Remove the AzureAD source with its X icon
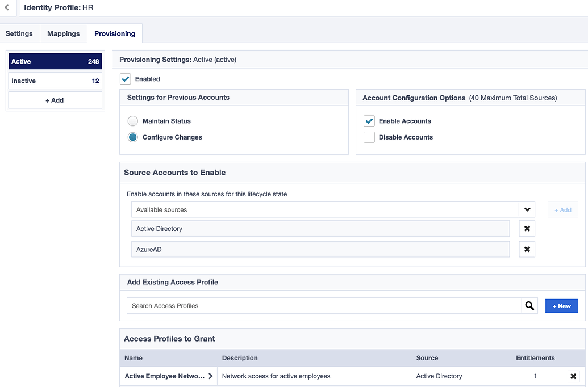This screenshot has width=588, height=387. pyautogui.click(x=527, y=249)
